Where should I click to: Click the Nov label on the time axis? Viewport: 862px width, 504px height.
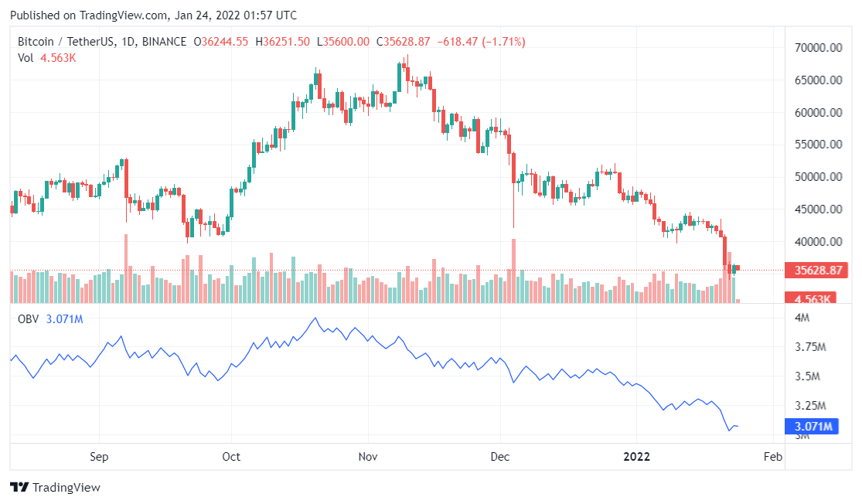click(x=368, y=456)
